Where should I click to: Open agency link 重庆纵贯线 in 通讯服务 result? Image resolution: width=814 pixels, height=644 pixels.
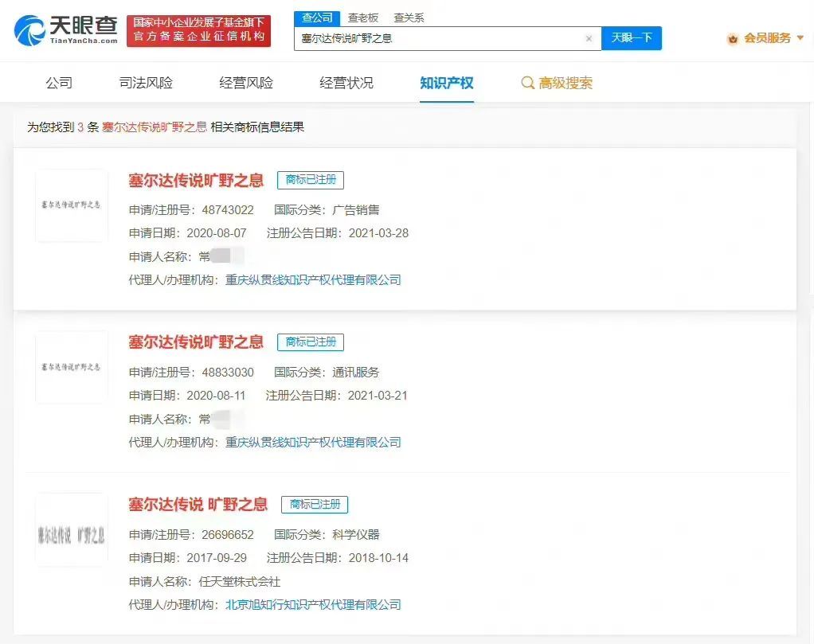[x=313, y=443]
